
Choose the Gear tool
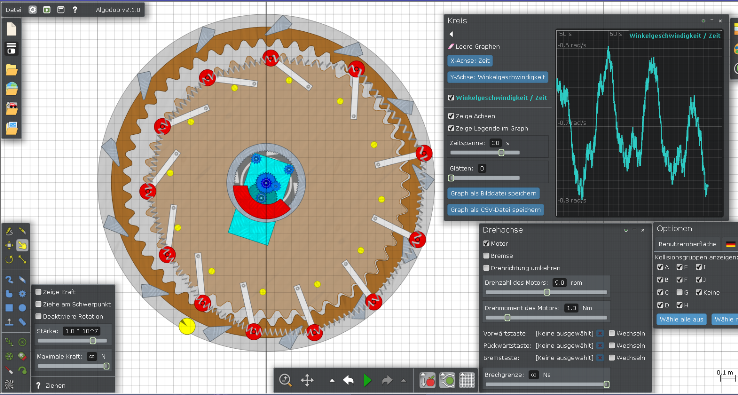22,294
